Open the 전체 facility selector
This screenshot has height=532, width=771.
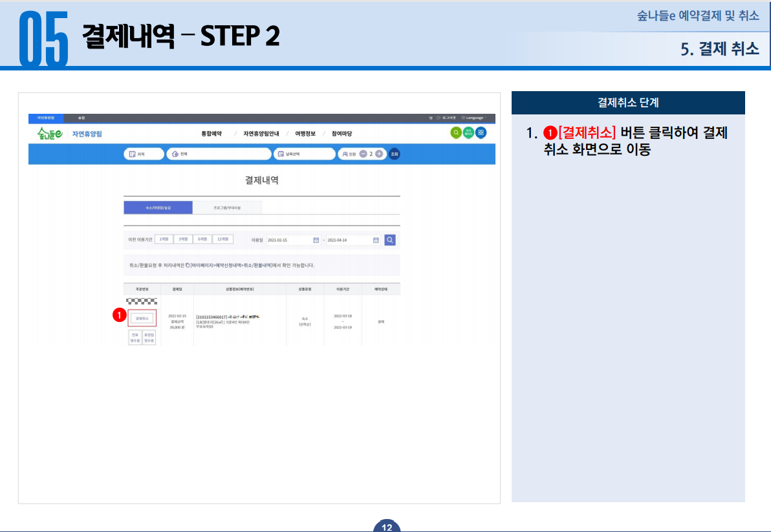tap(219, 154)
